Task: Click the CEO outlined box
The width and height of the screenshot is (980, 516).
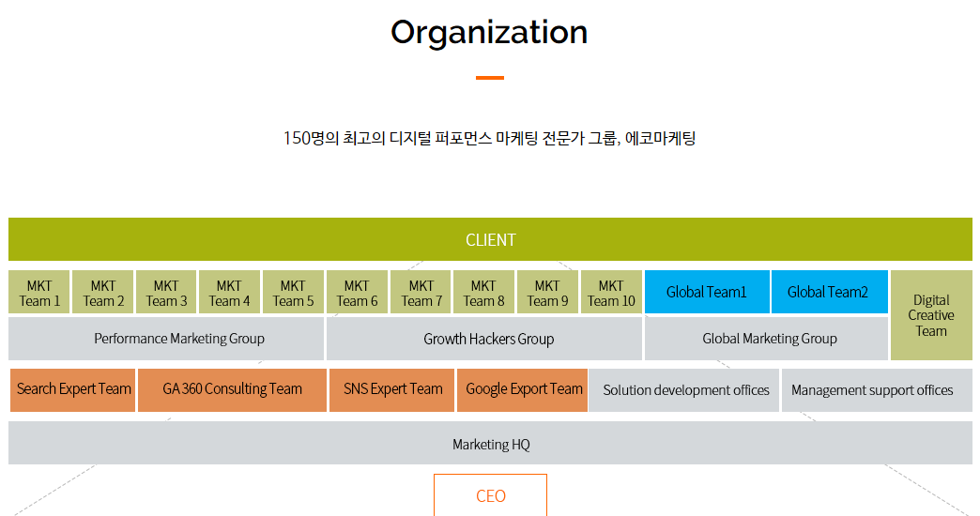Action: click(x=491, y=495)
